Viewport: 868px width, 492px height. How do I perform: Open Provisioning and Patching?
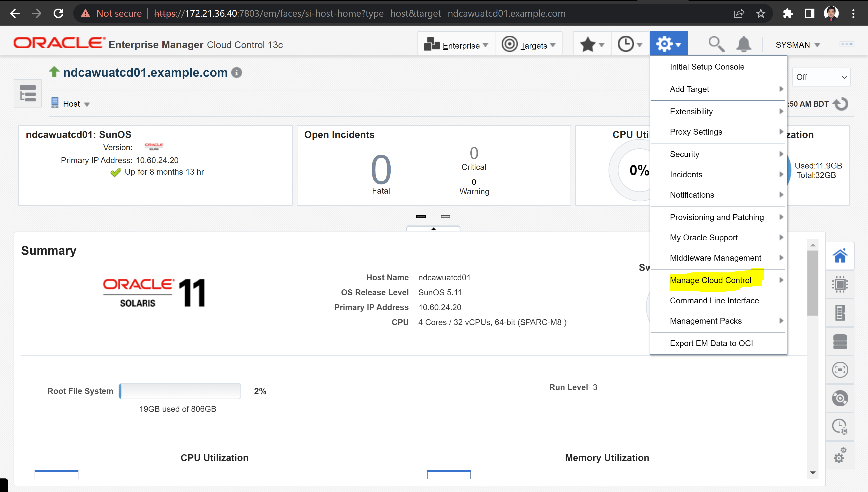[718, 217]
